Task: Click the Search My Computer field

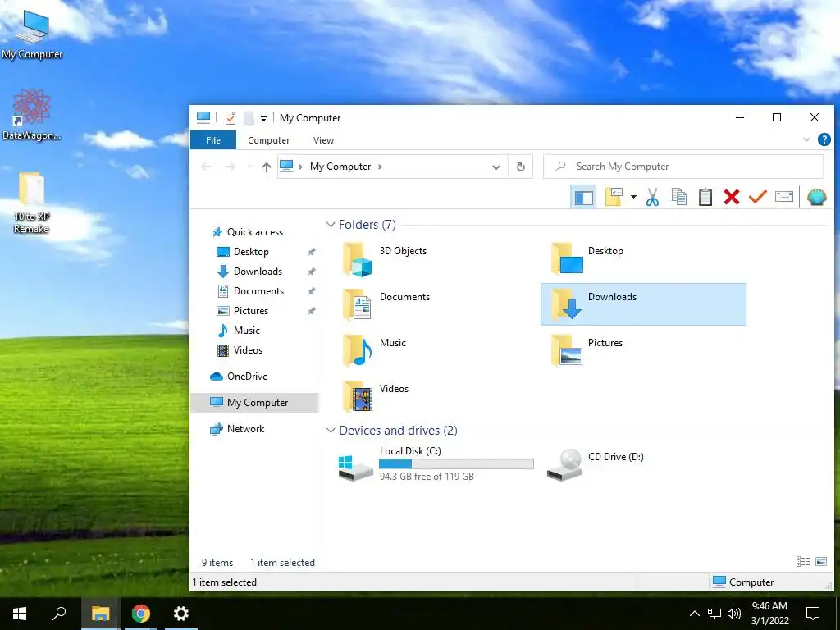Action: click(x=683, y=167)
